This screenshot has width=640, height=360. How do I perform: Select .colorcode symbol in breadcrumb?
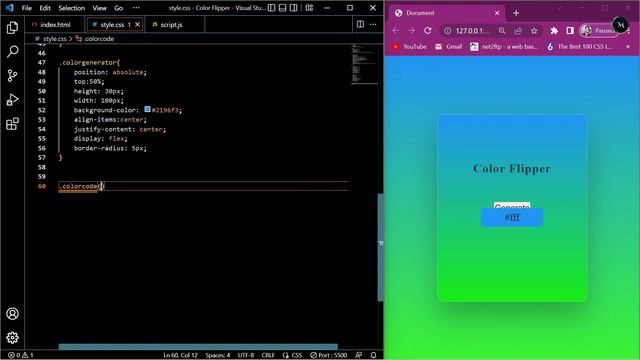[x=99, y=39]
